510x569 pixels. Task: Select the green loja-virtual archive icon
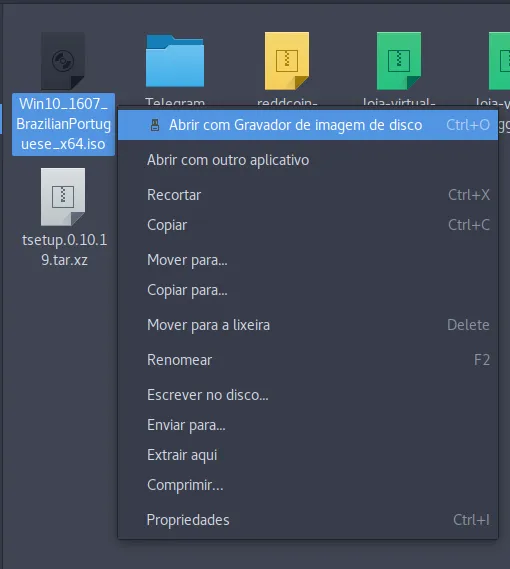(399, 61)
